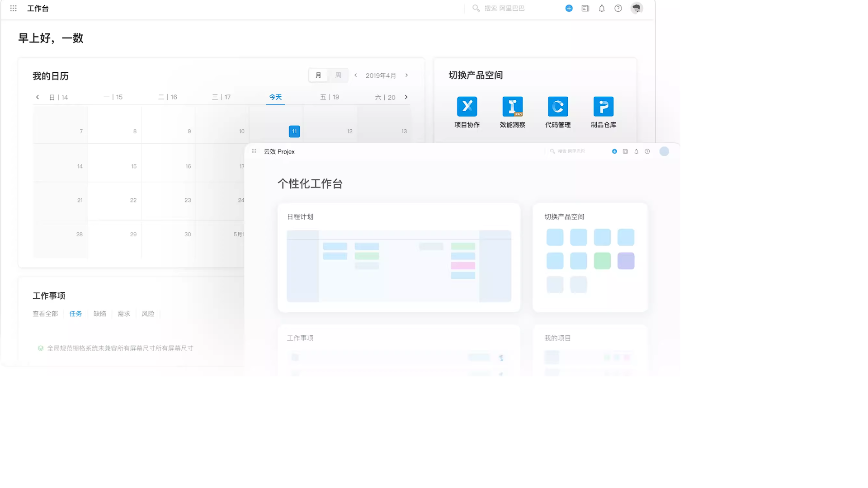Switch calendar to 月 view
This screenshot has width=868, height=488.
coord(318,75)
